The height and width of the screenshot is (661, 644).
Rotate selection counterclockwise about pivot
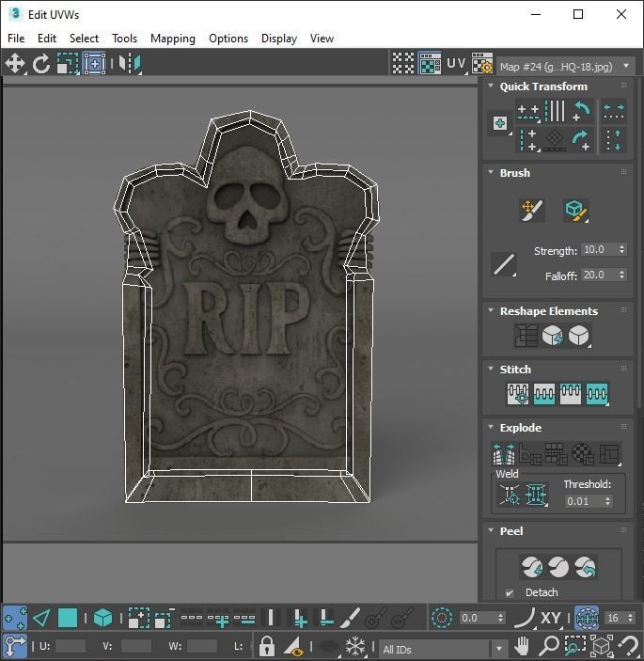pos(581,112)
